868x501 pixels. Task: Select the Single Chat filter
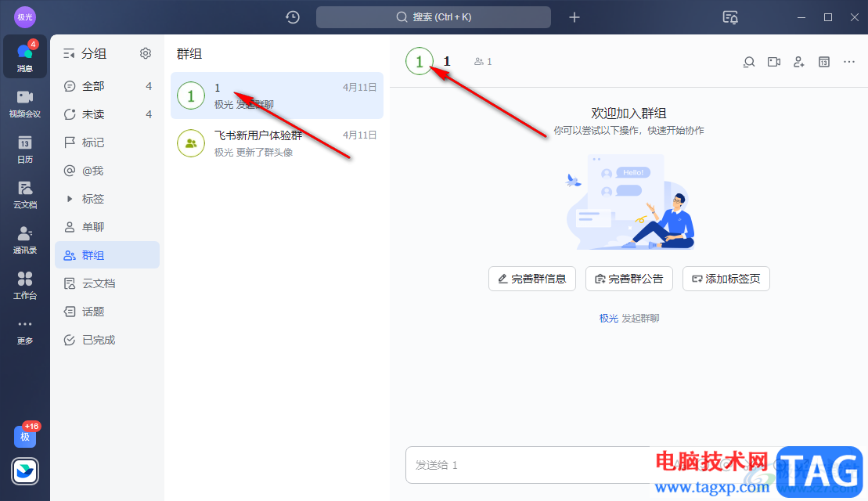point(107,227)
